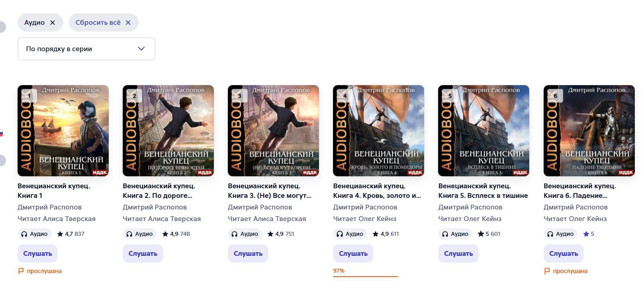Click the sort dropdown chevron arrow

point(141,49)
